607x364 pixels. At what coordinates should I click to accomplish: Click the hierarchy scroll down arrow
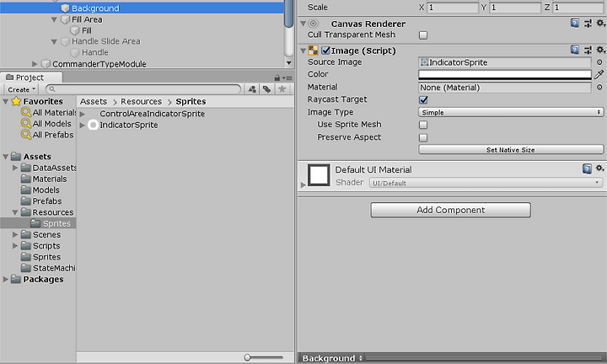(x=289, y=62)
